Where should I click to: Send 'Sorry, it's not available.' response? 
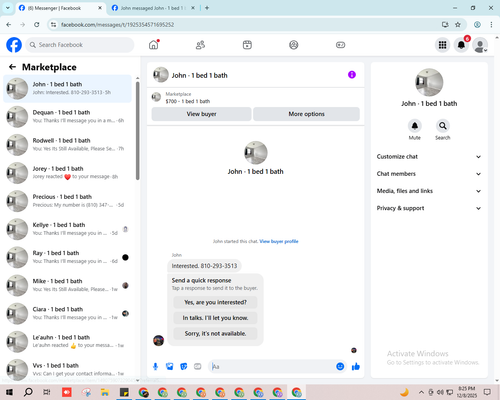coord(215,333)
